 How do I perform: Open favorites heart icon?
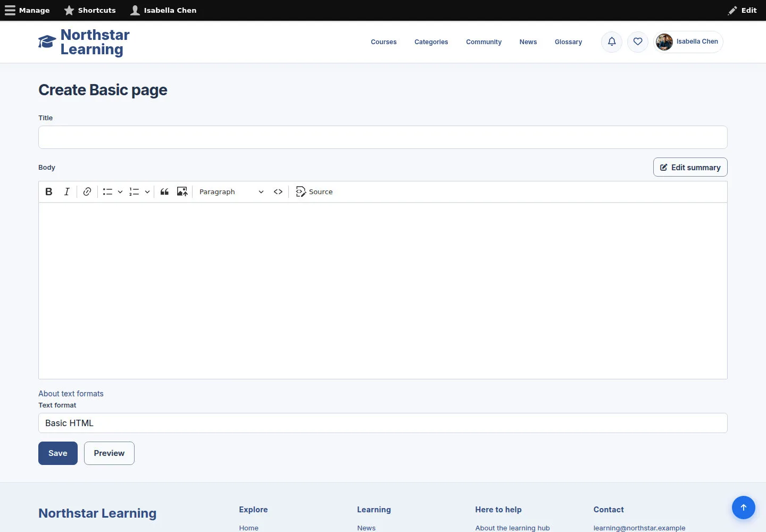[x=638, y=41]
